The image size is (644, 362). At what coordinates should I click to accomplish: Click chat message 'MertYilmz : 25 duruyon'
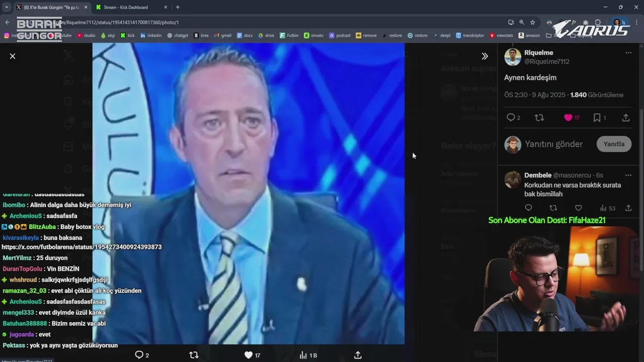pos(35,258)
